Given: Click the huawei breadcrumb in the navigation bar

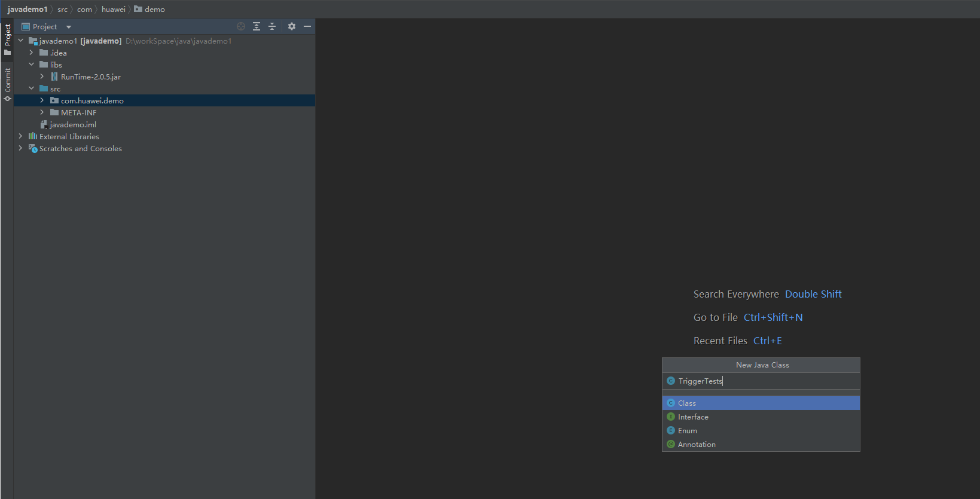Looking at the screenshot, I should (113, 10).
